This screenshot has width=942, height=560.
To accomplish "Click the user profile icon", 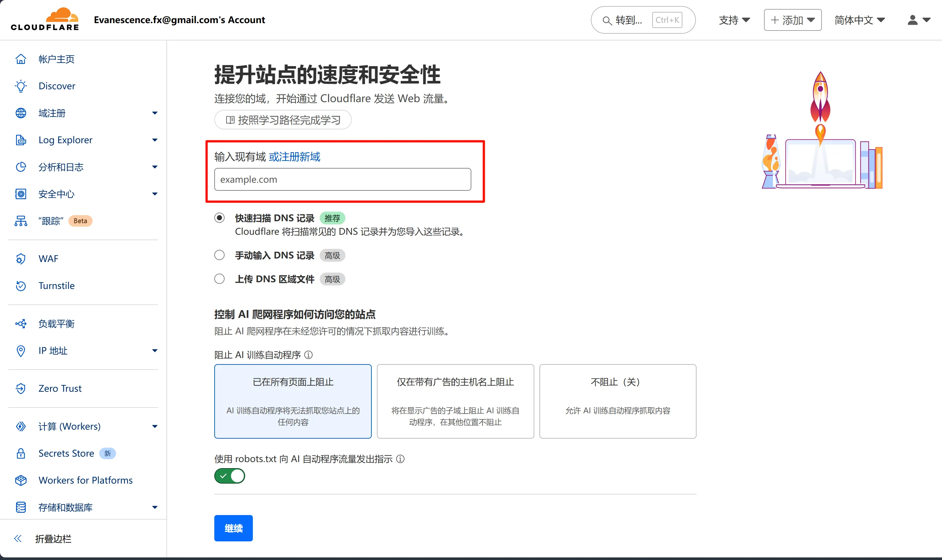I will [912, 20].
